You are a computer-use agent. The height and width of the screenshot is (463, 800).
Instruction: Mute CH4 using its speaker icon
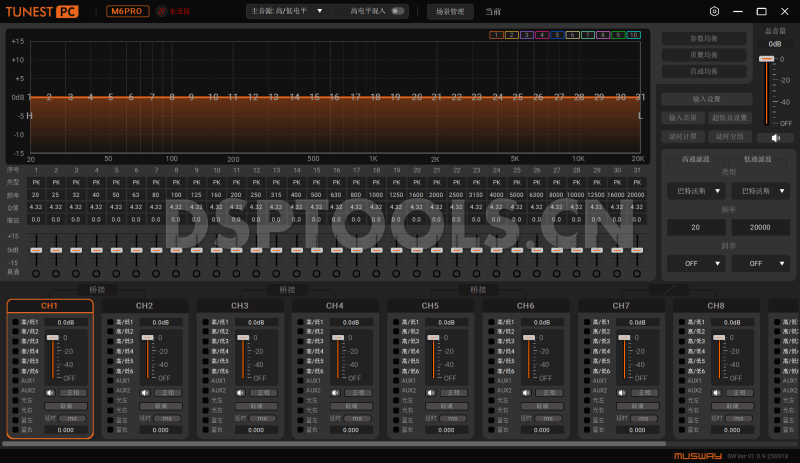click(x=335, y=392)
